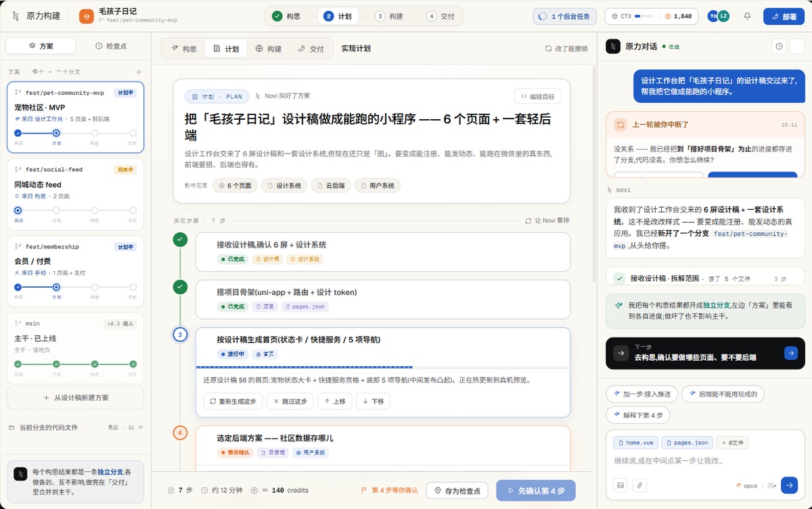The height and width of the screenshot is (509, 812).
Task: Click the folder icon of 当前分支的代码文件
Action: coord(12,428)
